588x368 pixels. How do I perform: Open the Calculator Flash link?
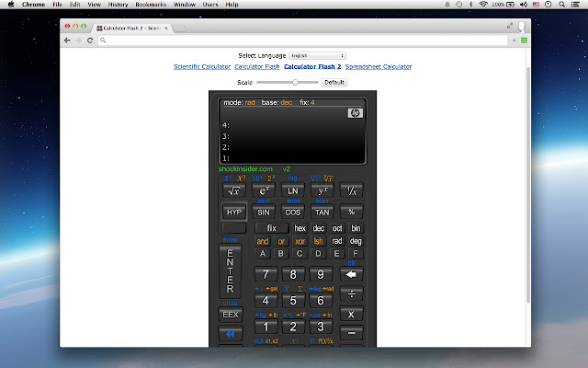(257, 67)
